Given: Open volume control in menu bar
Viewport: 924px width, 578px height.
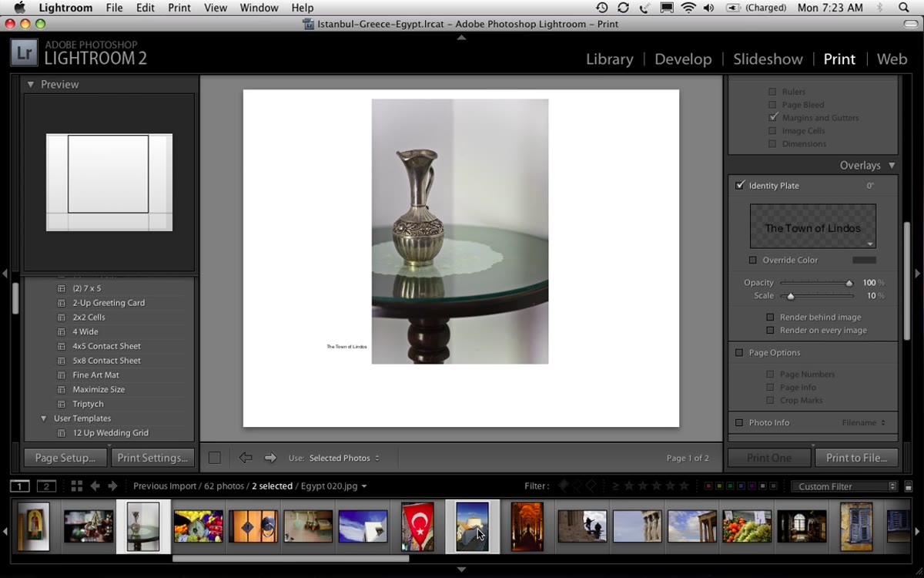Looking at the screenshot, I should click(x=708, y=8).
